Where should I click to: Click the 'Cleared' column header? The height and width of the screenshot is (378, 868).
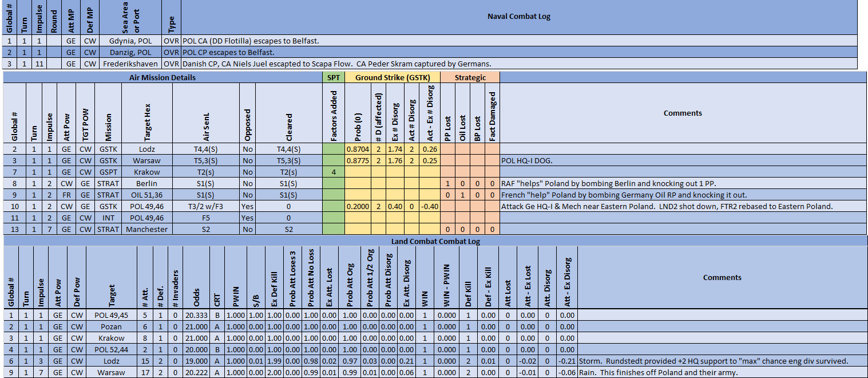pyautogui.click(x=288, y=113)
